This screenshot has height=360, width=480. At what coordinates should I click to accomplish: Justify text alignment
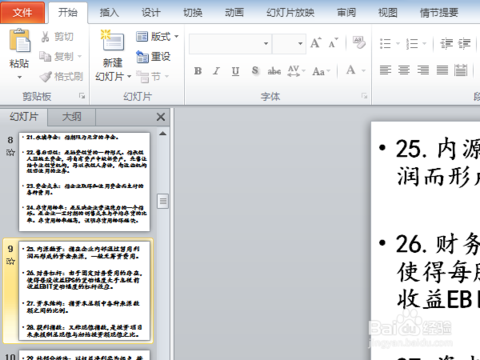point(442,70)
